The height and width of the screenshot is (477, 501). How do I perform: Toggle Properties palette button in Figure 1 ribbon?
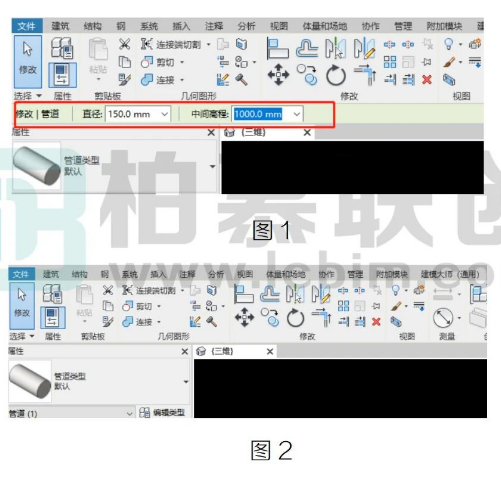62,75
